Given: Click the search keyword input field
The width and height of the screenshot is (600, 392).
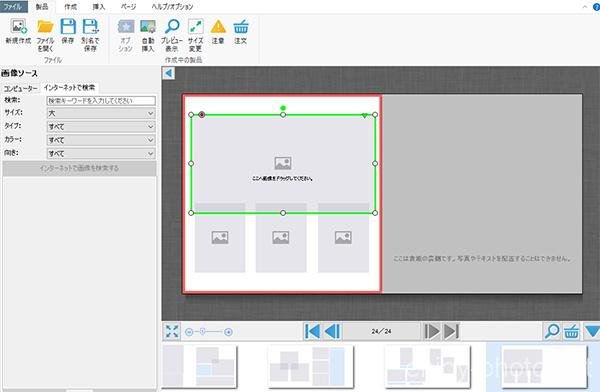Looking at the screenshot, I should 101,101.
